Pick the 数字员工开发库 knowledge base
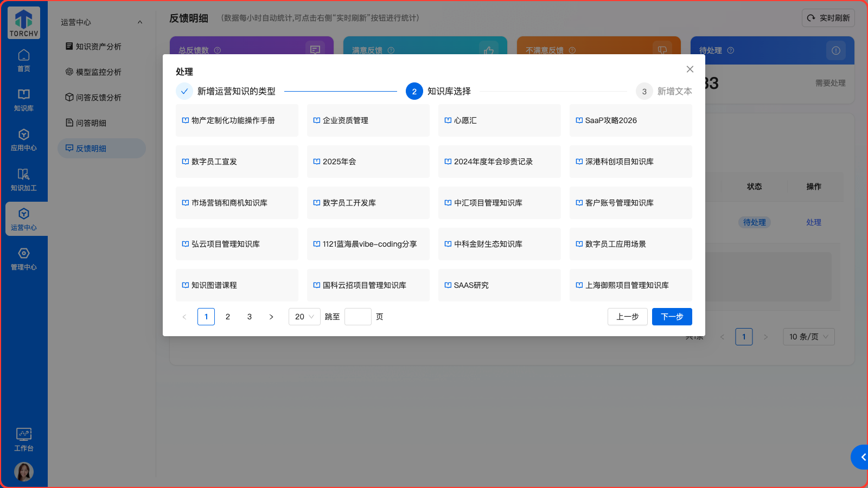This screenshot has height=488, width=868. [368, 203]
